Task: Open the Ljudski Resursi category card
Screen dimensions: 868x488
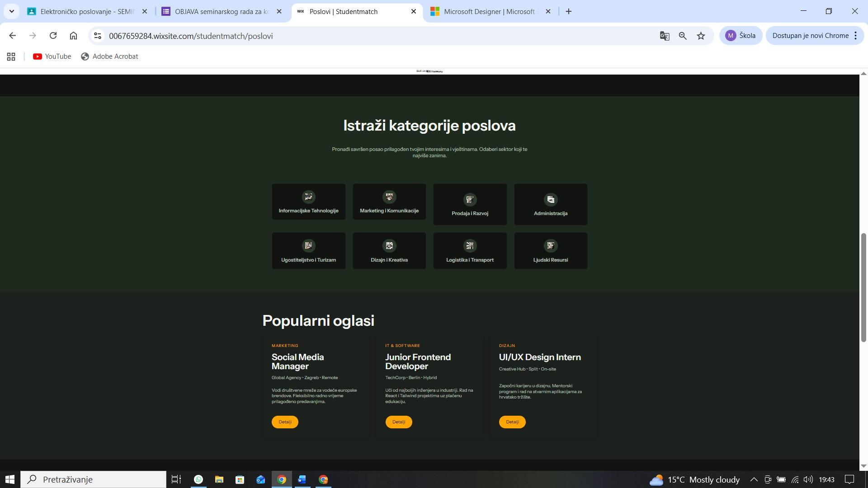Action: click(550, 251)
